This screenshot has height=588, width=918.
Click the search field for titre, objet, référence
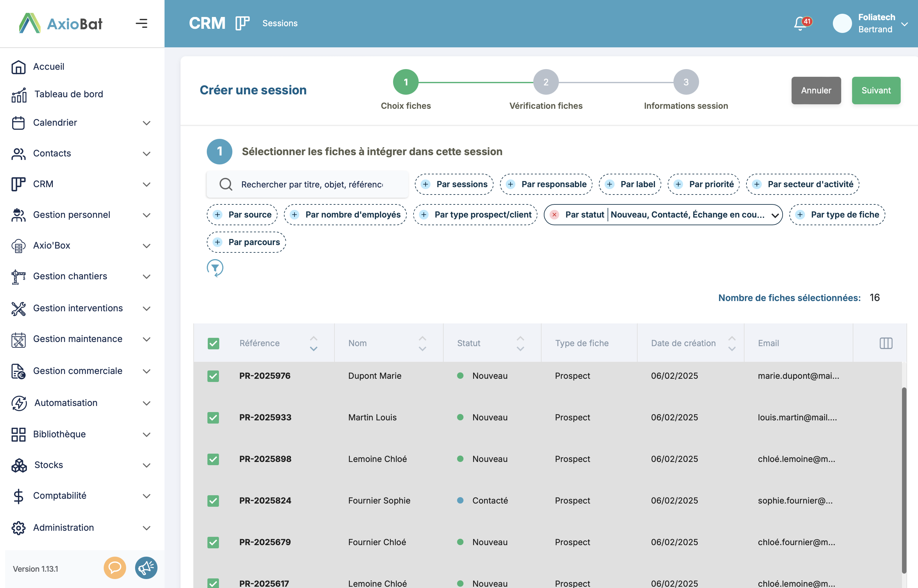(x=312, y=184)
